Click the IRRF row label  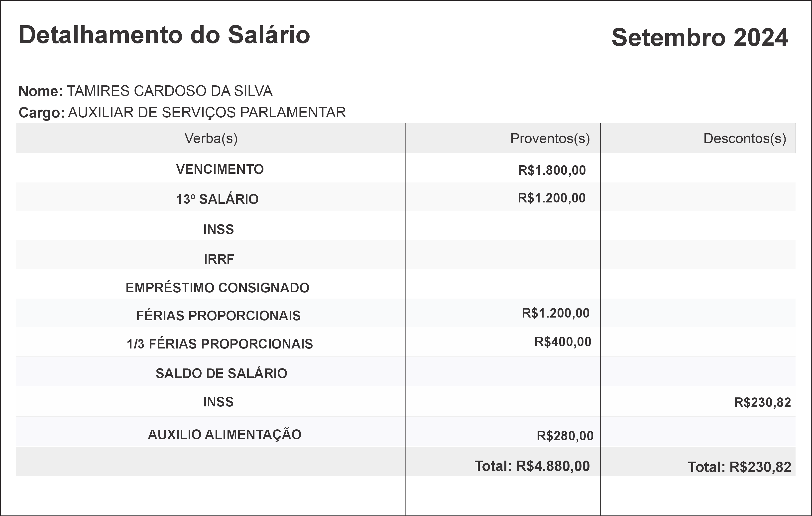[219, 259]
